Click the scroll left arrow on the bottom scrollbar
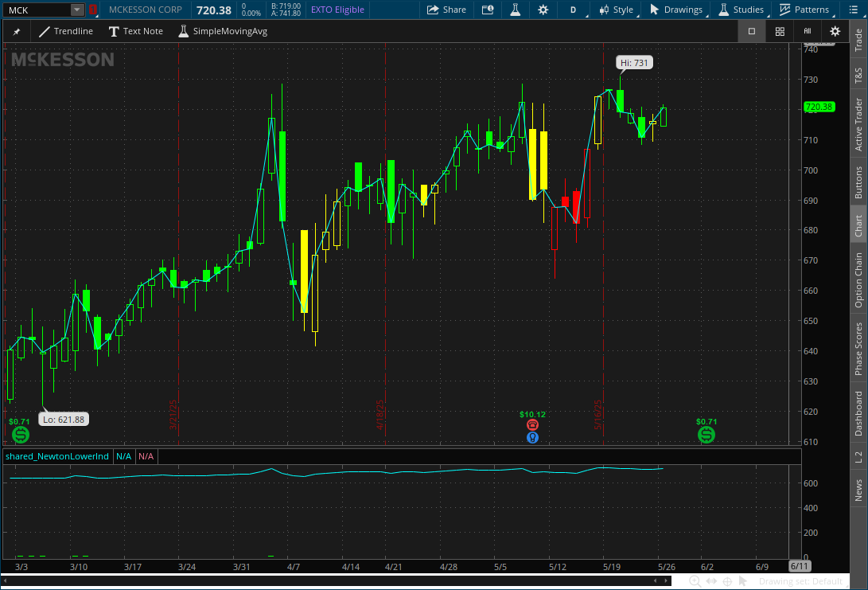The width and height of the screenshot is (868, 590). [6, 581]
